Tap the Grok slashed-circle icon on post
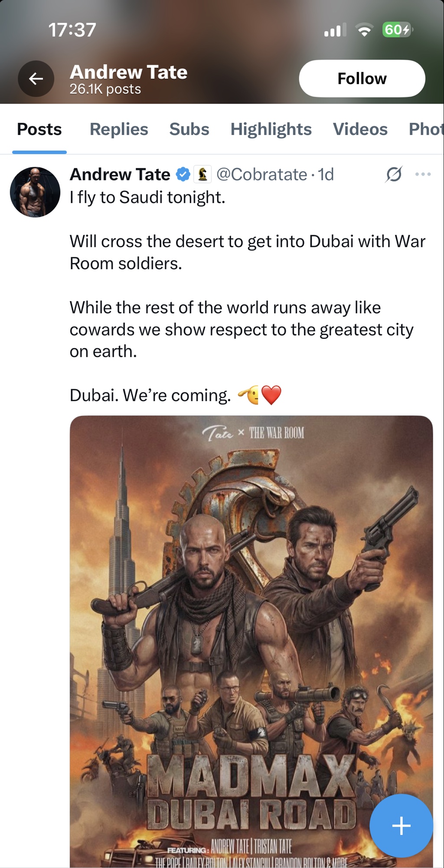Viewport: 444px width, 868px height. pos(394,174)
